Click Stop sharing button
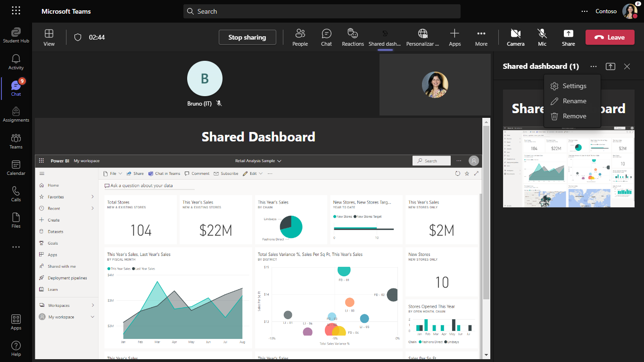The image size is (644, 362). 248,37
